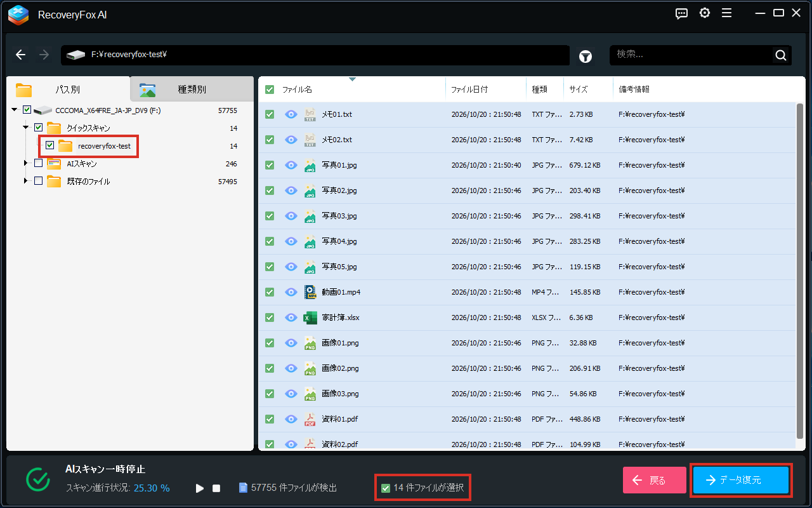812x508 pixels.
Task: Preview 写真01.jpg with its eye icon
Action: (x=291, y=165)
